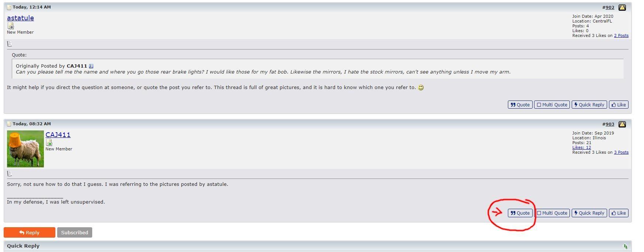644x252 pixels.
Task: Open the CAJ411 username menu
Action: pos(58,135)
